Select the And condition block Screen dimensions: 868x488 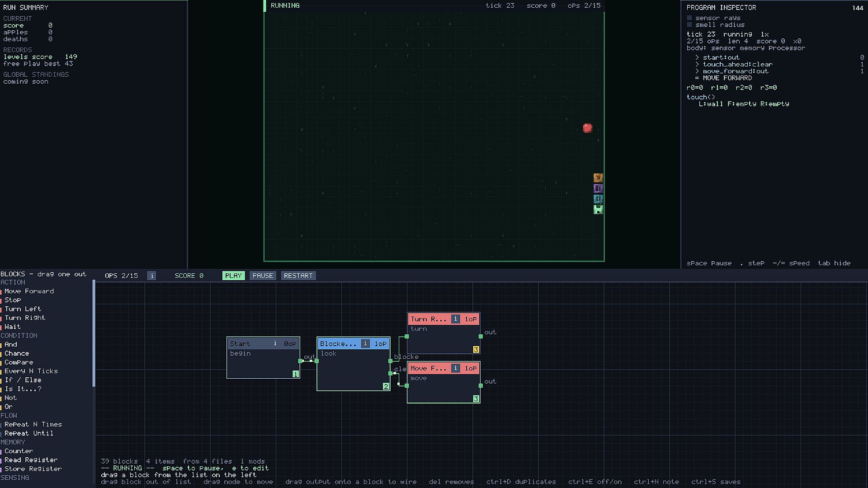tap(10, 344)
